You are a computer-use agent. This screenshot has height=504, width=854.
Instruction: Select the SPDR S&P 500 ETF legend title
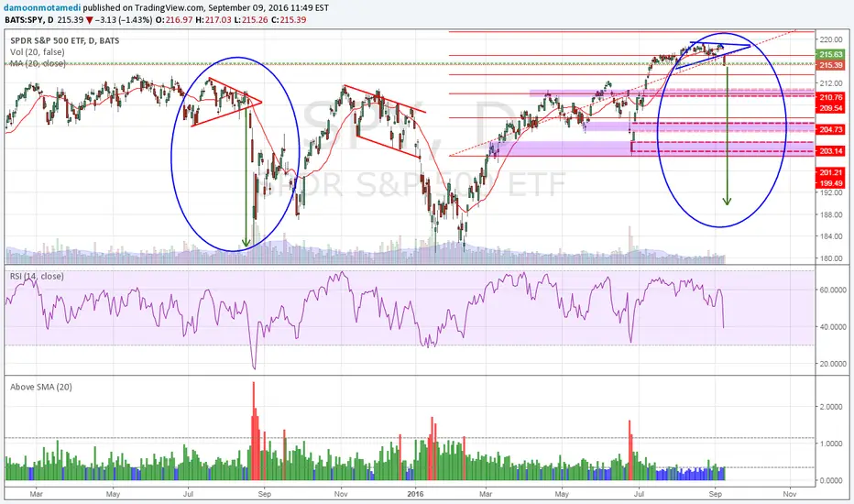coord(65,40)
